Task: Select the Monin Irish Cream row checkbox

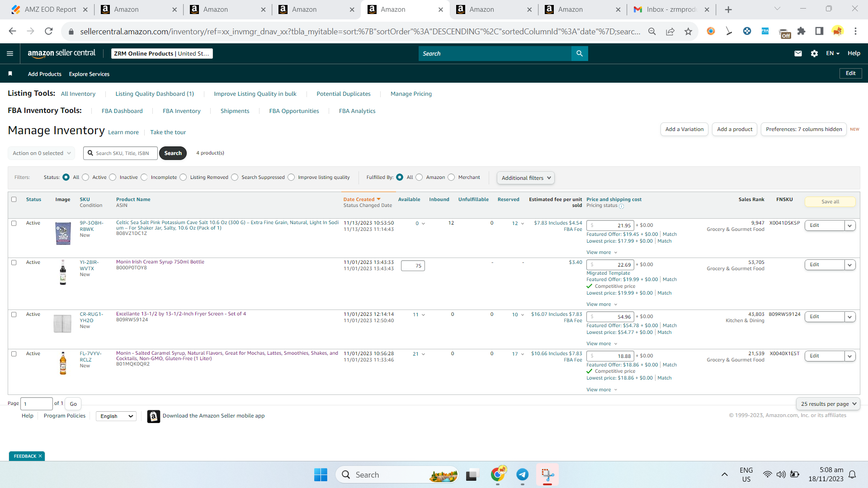Action: tap(14, 263)
